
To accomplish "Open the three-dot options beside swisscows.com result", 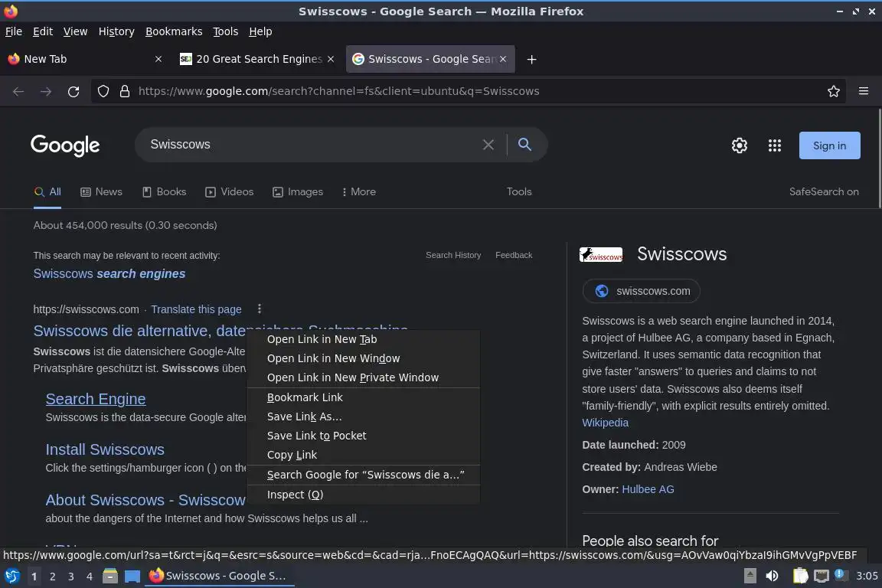I will [x=260, y=309].
